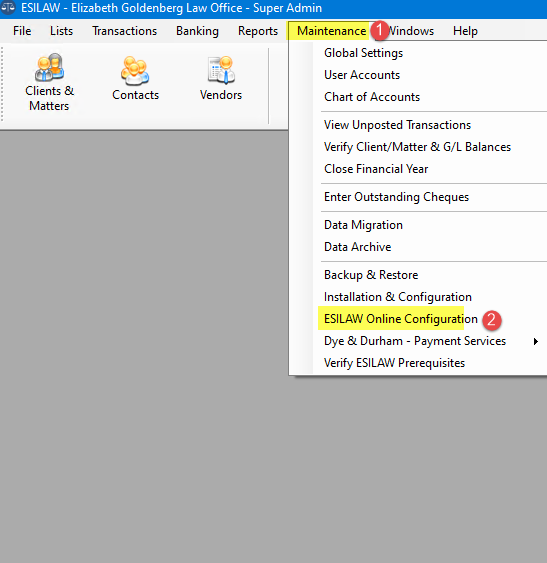Open the File menu
Image resolution: width=547 pixels, height=563 pixels.
pos(22,31)
